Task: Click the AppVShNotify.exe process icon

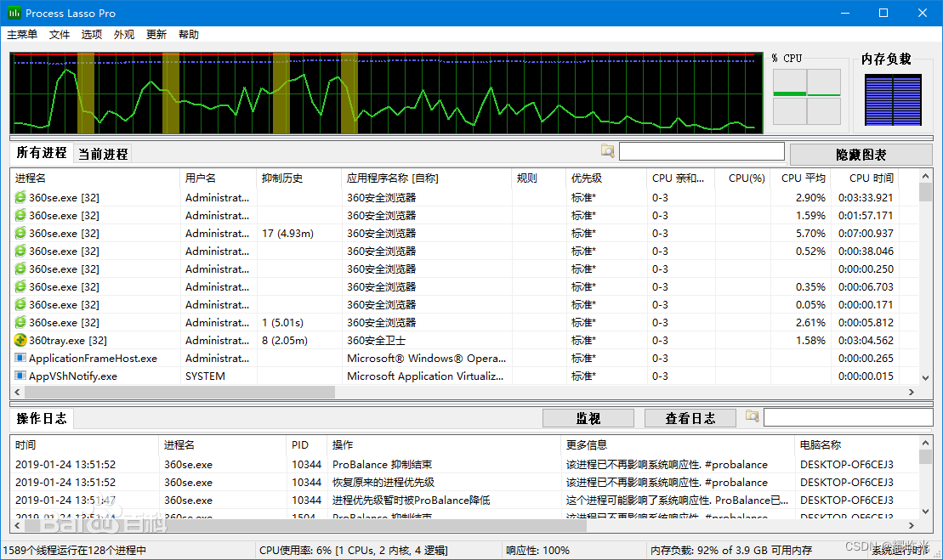Action: click(x=20, y=376)
